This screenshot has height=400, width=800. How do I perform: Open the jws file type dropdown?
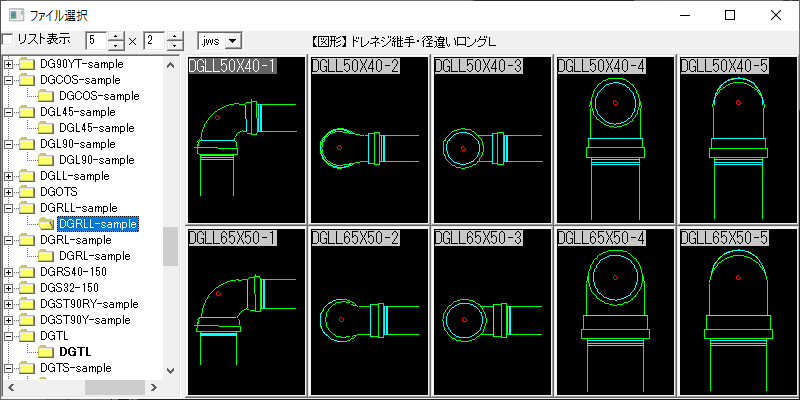point(233,40)
